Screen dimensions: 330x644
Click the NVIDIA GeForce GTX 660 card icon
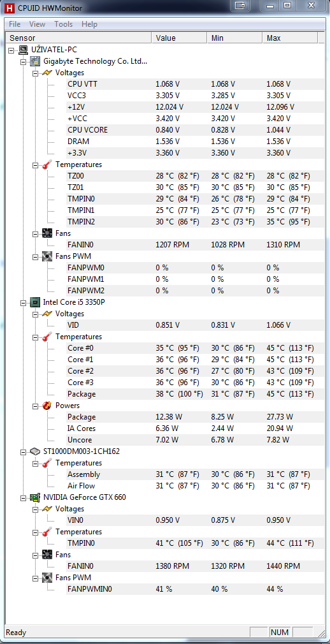(35, 497)
